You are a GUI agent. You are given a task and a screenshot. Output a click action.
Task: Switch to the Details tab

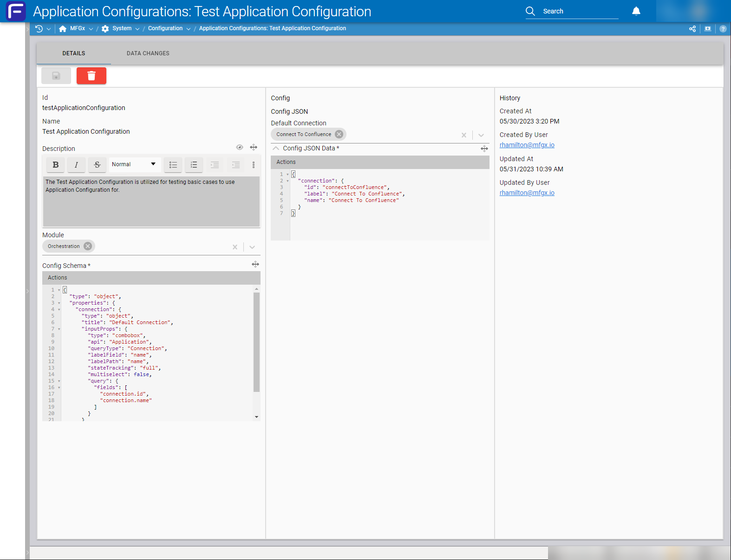pos(74,53)
